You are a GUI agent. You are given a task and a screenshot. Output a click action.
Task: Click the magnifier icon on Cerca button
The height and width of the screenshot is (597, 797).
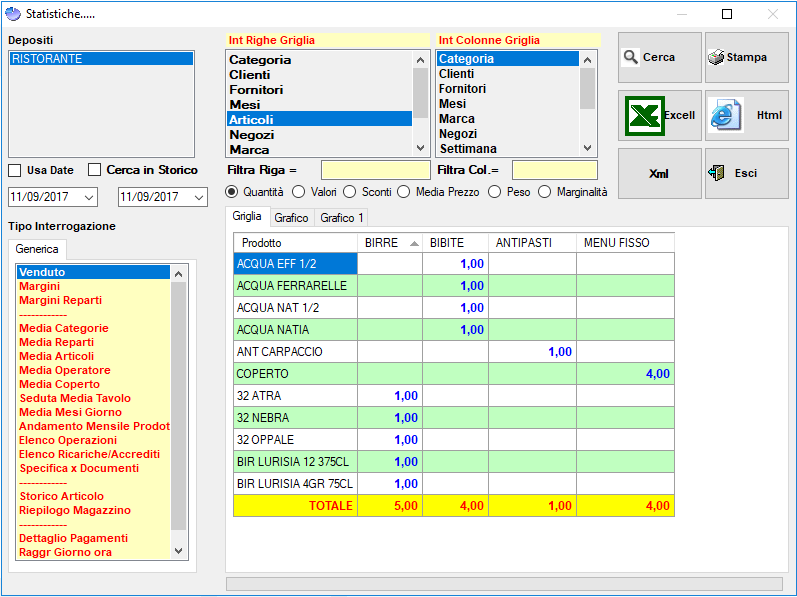(631, 57)
